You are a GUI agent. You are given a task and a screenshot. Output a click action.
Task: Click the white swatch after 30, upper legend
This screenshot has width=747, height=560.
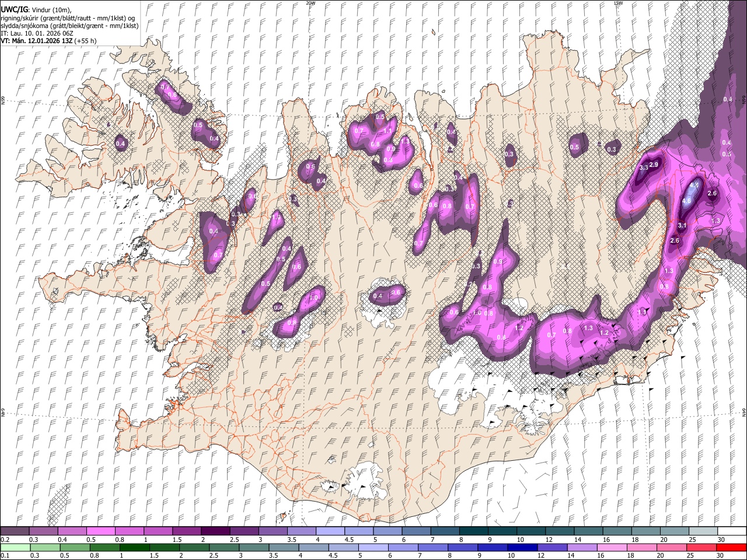click(x=732, y=531)
